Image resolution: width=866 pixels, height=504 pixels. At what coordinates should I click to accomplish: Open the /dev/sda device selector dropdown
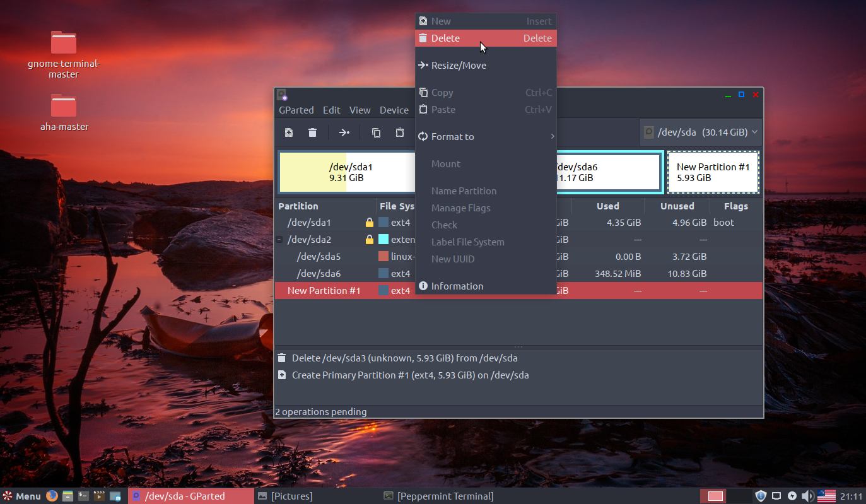coord(700,132)
